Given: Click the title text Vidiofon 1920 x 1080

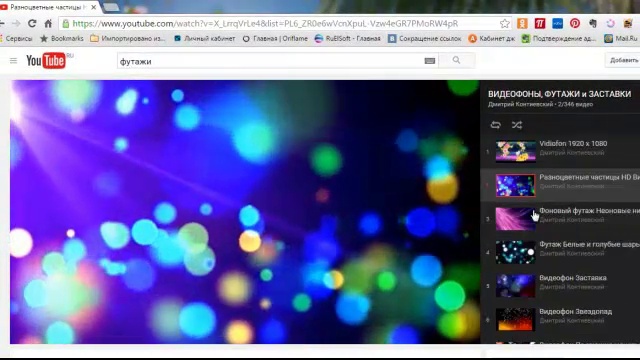Looking at the screenshot, I should [x=573, y=144].
